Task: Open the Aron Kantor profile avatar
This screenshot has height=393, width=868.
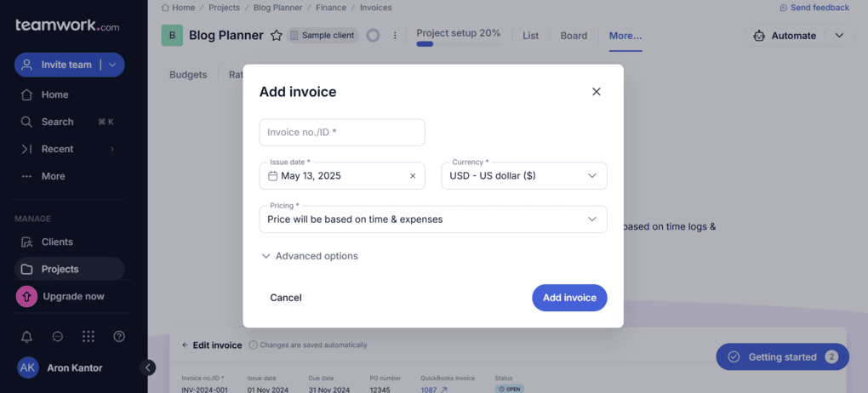Action: (28, 367)
